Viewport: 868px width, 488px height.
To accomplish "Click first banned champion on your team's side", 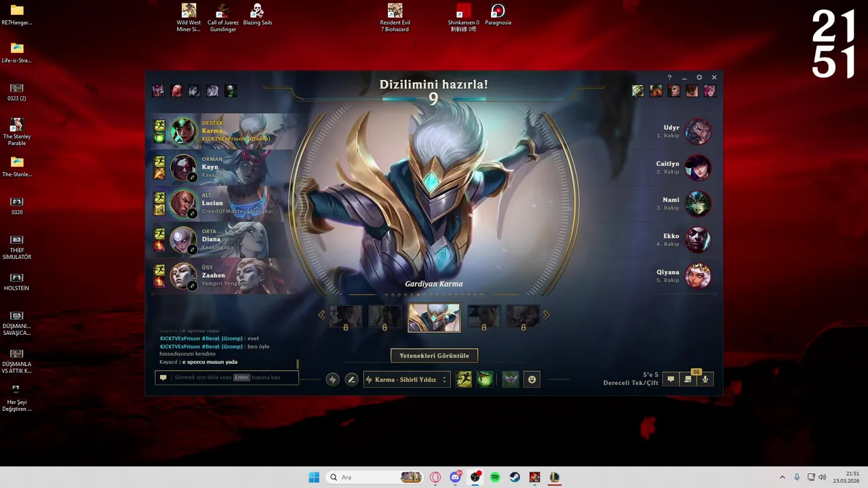I will 158,91.
